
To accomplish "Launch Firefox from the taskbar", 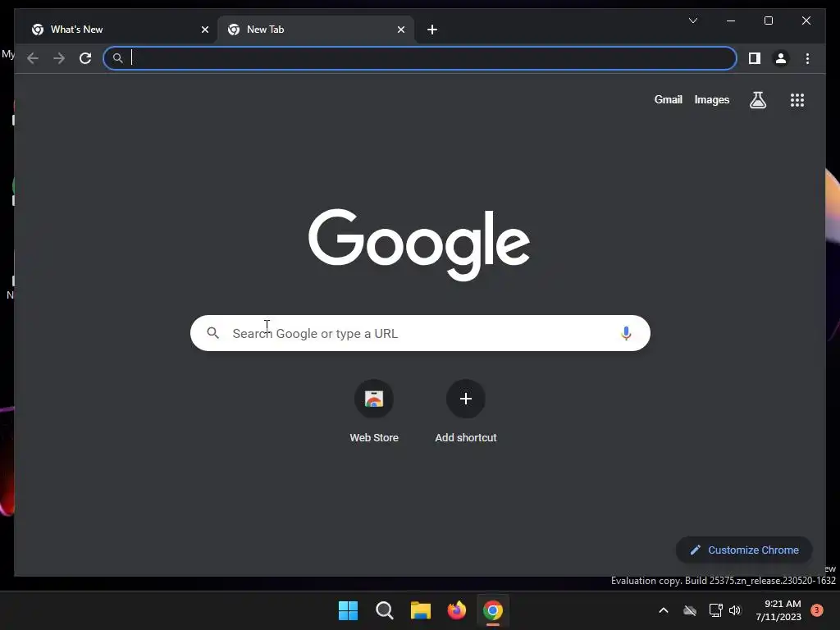I will [456, 610].
